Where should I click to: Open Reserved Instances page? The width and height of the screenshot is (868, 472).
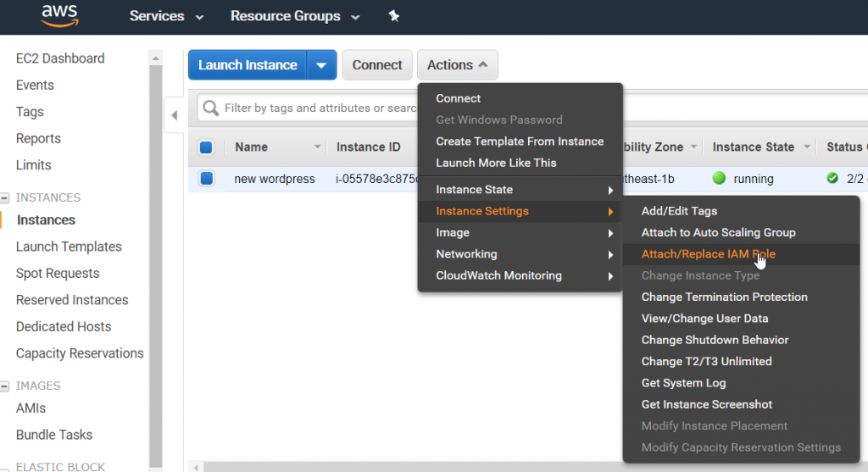[x=72, y=300]
